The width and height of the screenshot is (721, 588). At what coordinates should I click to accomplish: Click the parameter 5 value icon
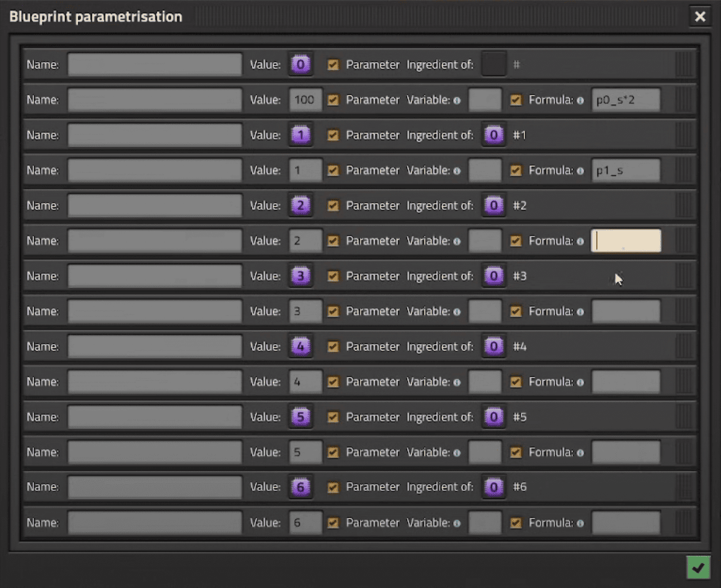click(x=301, y=416)
